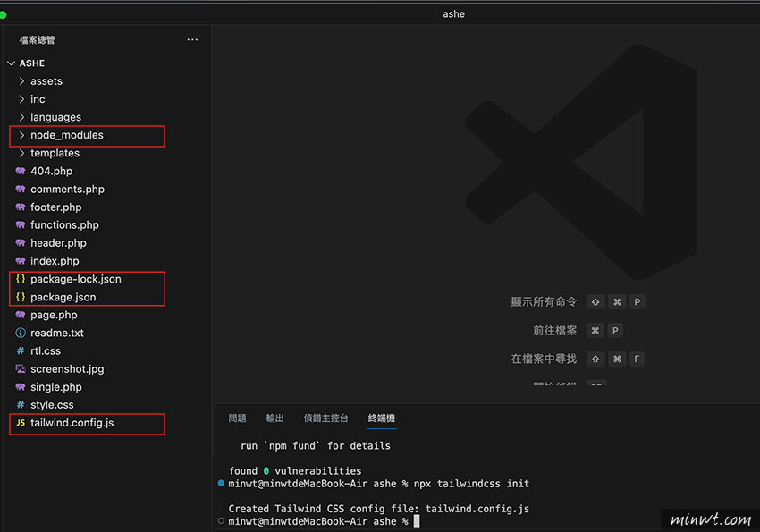Click the PHP icon beside comments.php
Viewport: 760px width, 532px height.
pyautogui.click(x=21, y=189)
